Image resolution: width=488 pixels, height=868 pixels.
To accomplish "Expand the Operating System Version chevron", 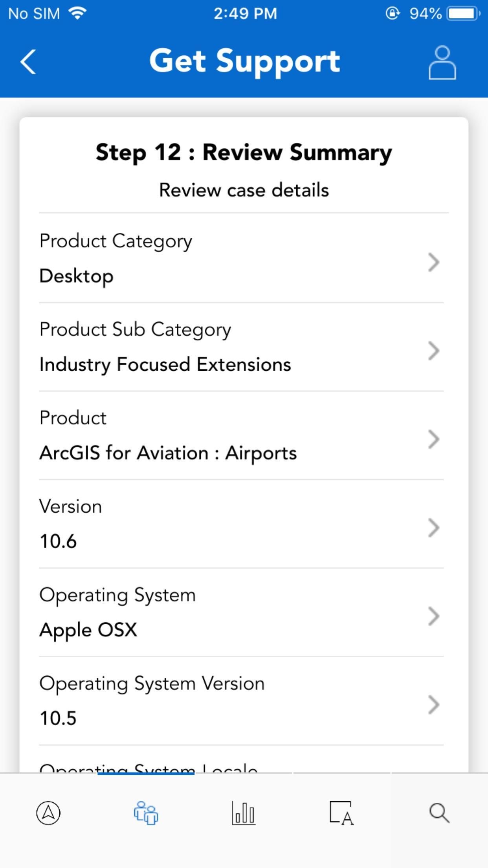I will tap(433, 704).
